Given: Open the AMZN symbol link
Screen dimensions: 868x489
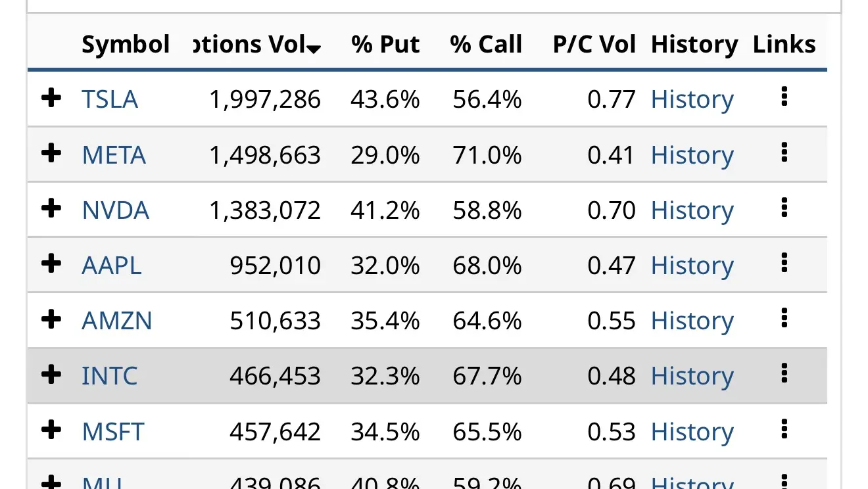Looking at the screenshot, I should click(117, 321).
